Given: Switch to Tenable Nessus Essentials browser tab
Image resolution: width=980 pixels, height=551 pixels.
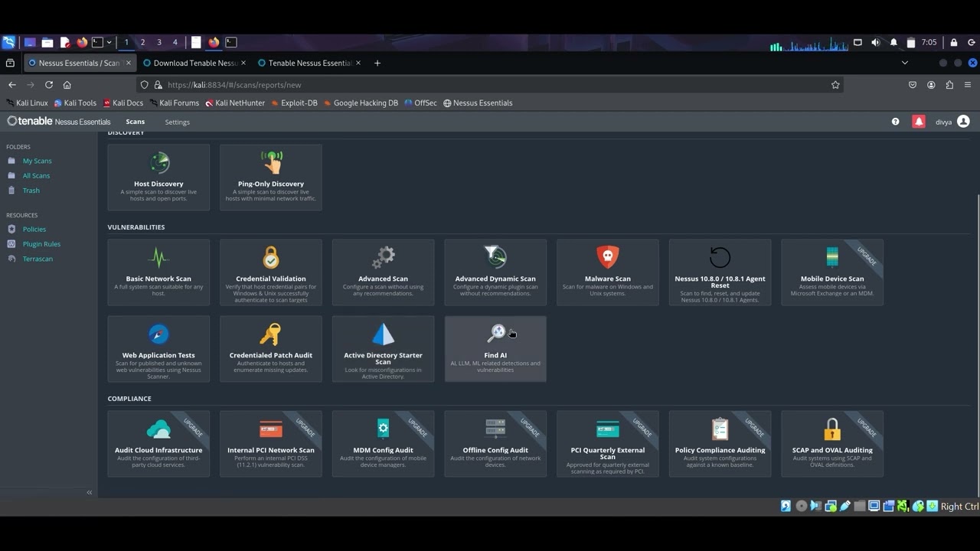Looking at the screenshot, I should 309,63.
